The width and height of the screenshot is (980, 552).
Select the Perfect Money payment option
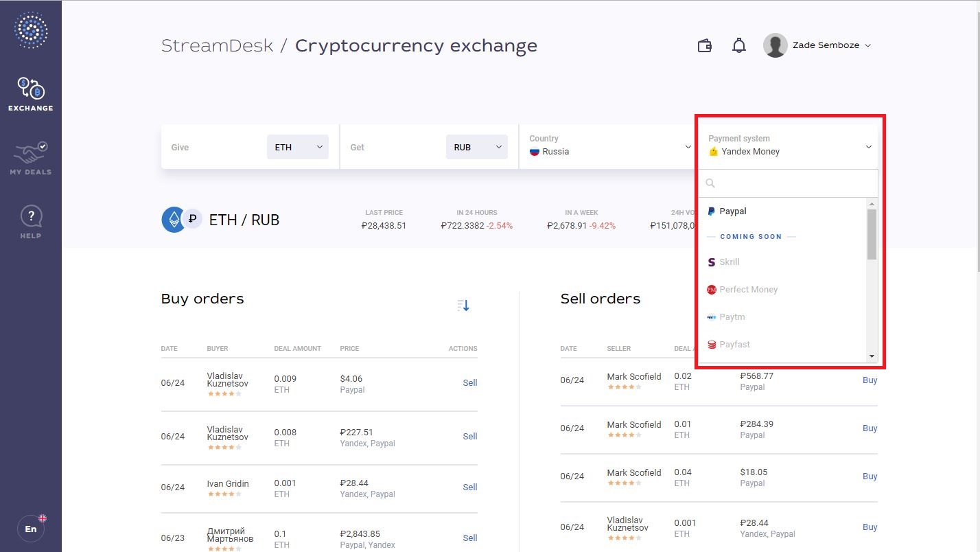[x=783, y=290]
